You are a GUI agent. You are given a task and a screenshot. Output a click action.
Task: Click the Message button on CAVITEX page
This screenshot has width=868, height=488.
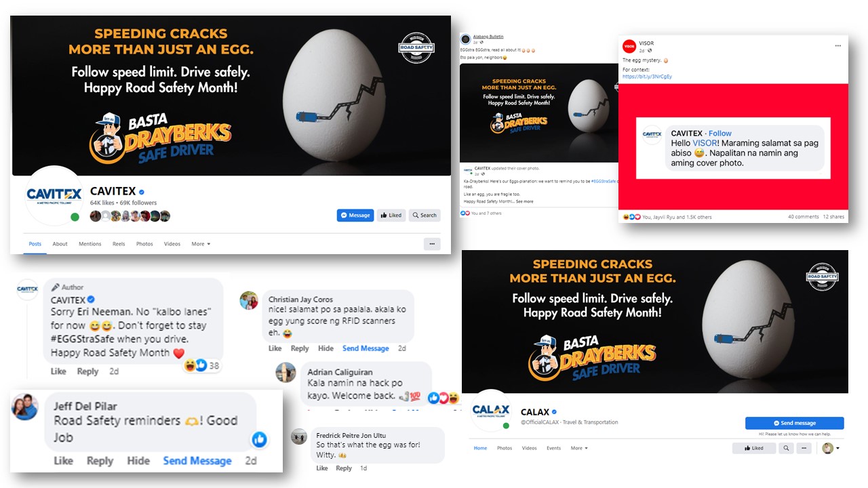click(355, 216)
